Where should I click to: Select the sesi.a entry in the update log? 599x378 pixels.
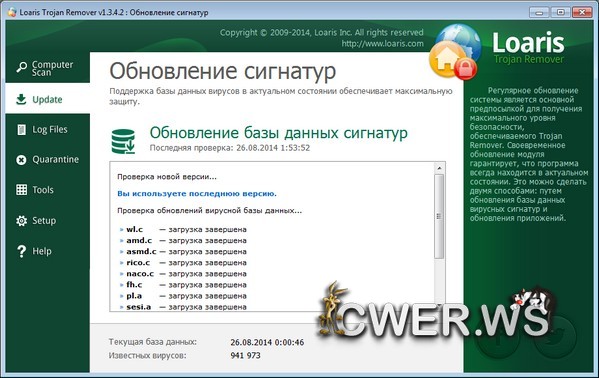tap(183, 307)
